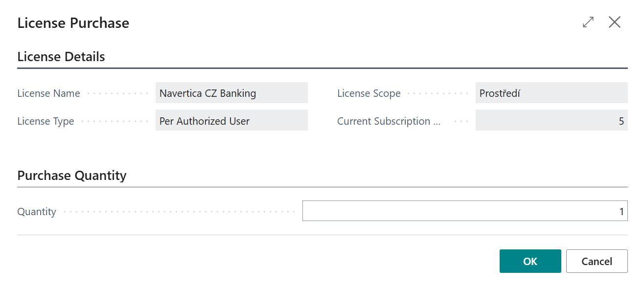
Task: Close the License Purchase dialog
Action: [615, 22]
